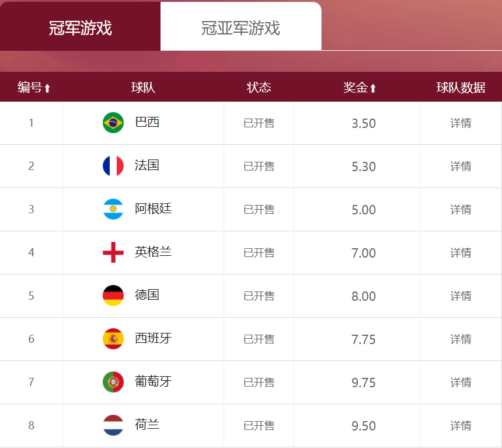
Task: Click the Spain flag icon
Action: pyautogui.click(x=113, y=339)
